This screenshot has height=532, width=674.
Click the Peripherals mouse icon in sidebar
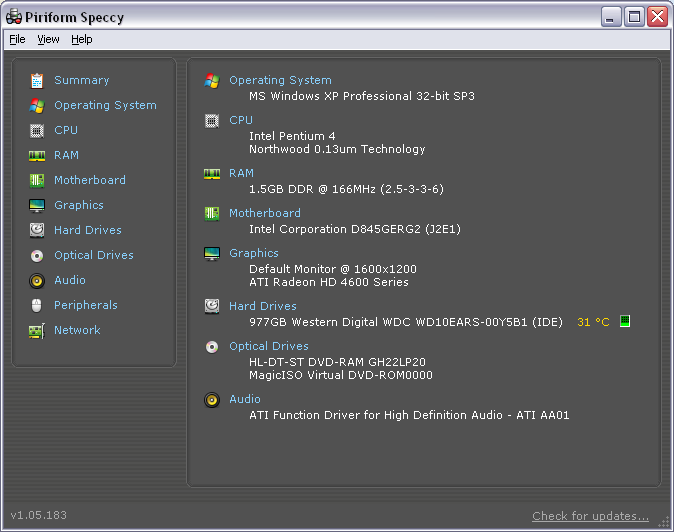tap(37, 306)
